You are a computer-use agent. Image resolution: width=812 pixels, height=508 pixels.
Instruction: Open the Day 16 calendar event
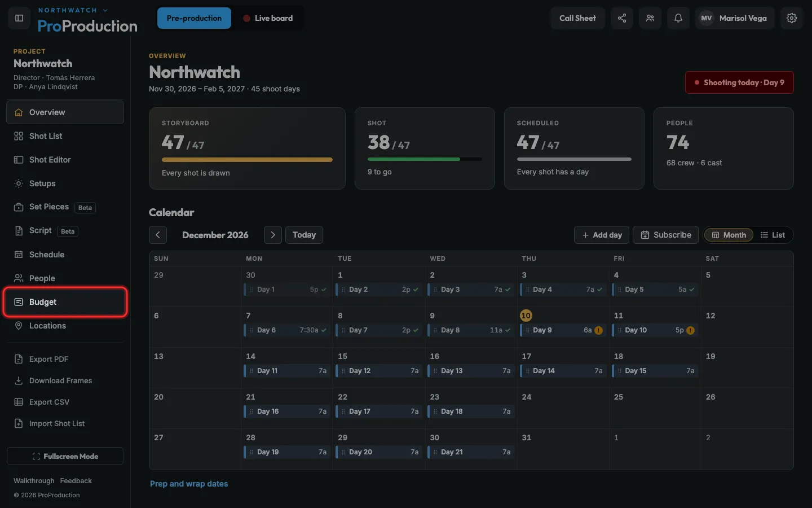286,411
